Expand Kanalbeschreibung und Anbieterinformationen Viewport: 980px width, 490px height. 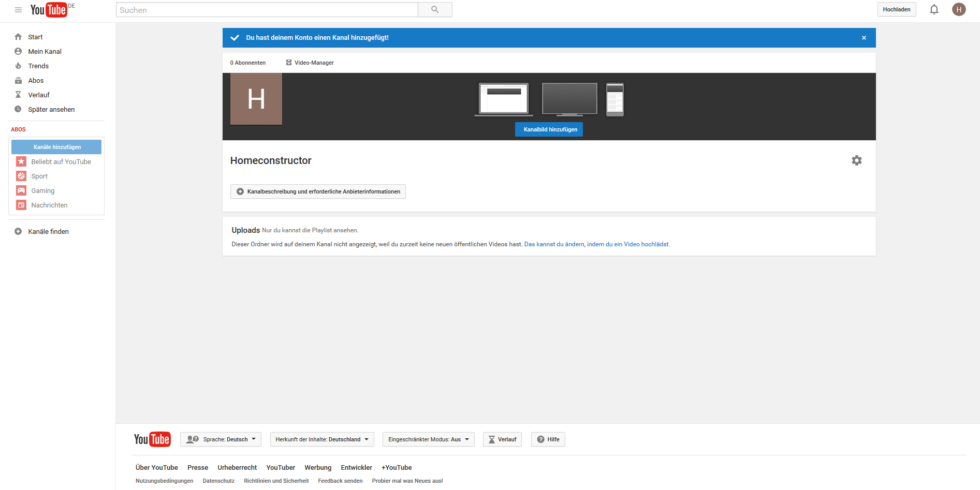(x=318, y=191)
